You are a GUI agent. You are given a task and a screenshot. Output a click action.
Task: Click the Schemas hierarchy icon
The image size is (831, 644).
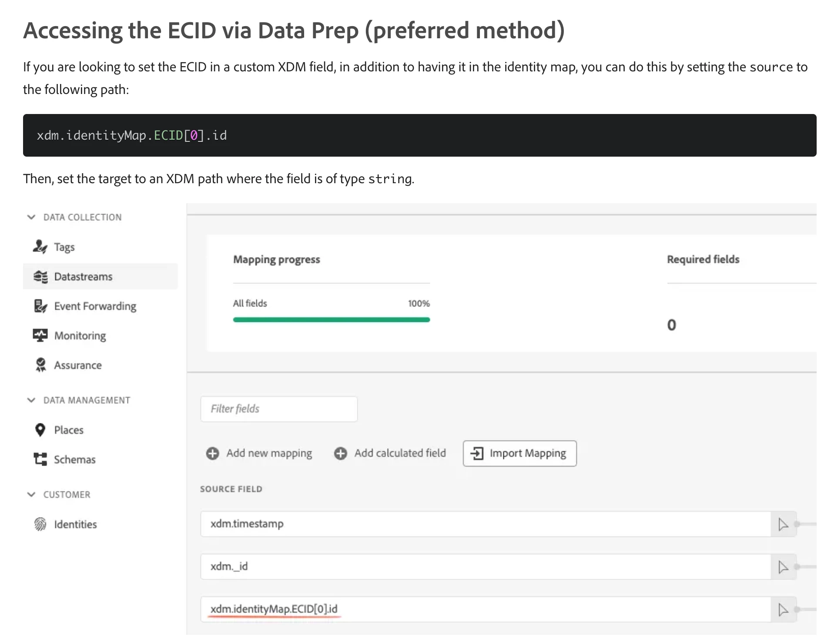coord(40,459)
